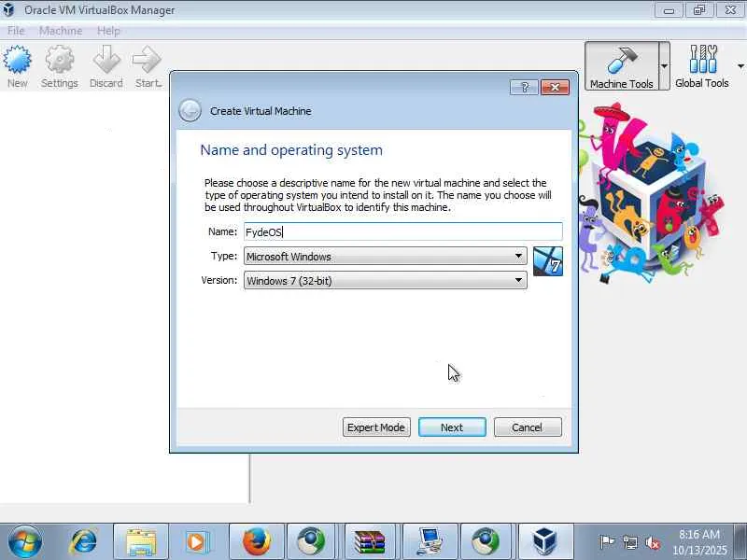
Task: Cancel the virtual machine creation
Action: 528,427
